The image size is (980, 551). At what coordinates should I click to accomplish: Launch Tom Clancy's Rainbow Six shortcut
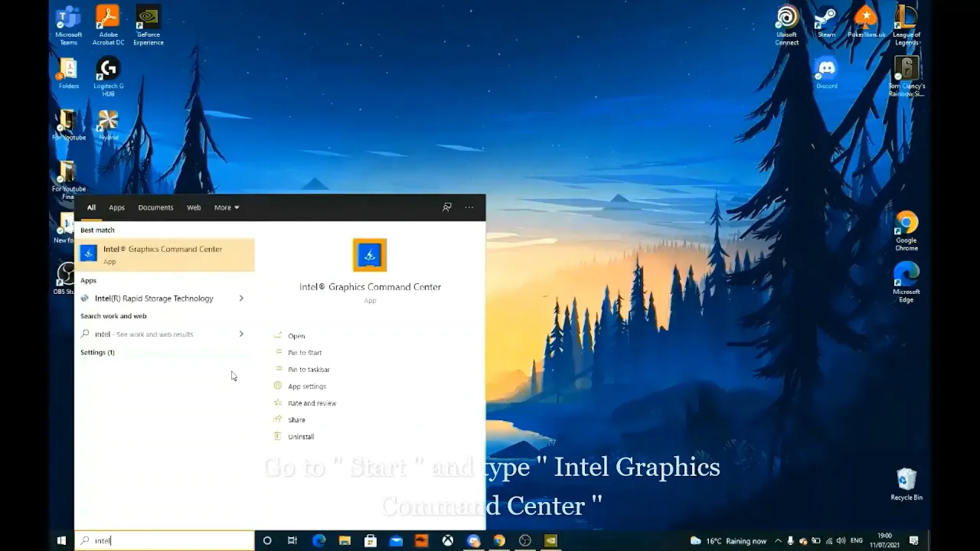click(x=906, y=77)
